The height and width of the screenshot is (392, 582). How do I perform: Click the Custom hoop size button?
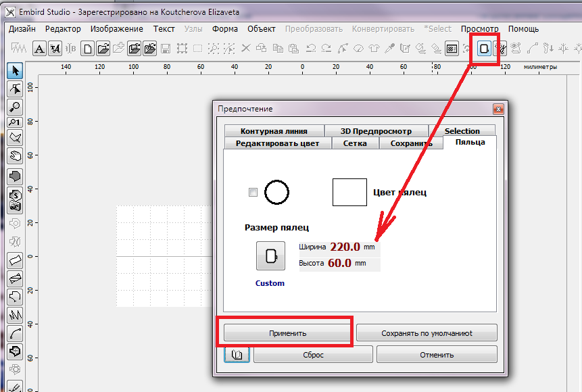point(270,256)
